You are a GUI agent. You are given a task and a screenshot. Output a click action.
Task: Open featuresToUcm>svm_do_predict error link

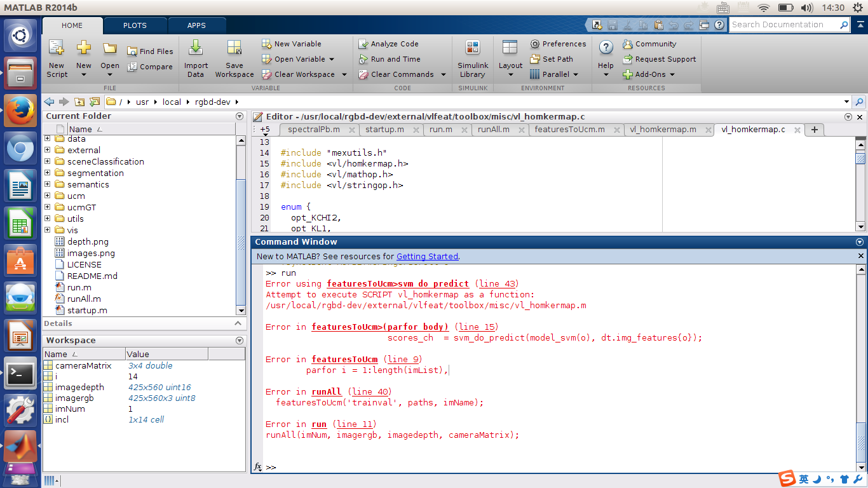click(x=398, y=284)
